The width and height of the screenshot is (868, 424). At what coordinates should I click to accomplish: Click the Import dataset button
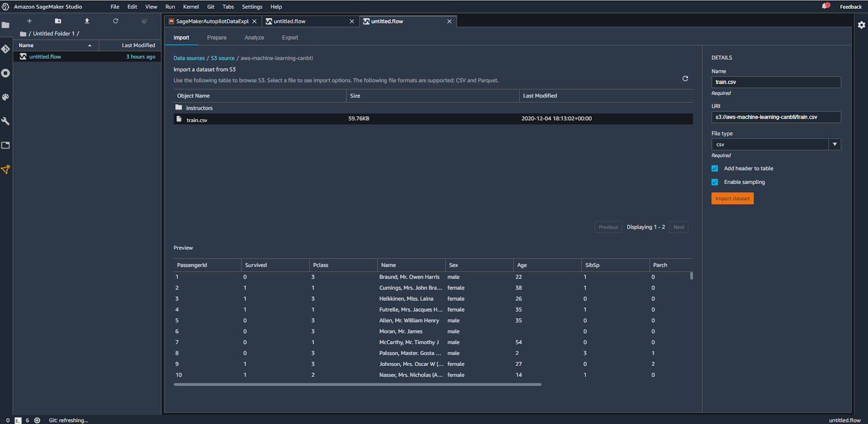click(732, 199)
